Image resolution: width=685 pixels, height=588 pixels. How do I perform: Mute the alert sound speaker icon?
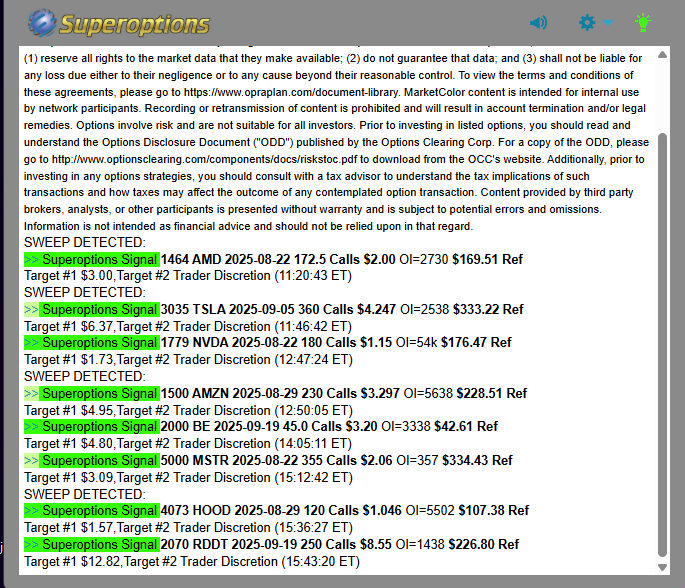(539, 22)
